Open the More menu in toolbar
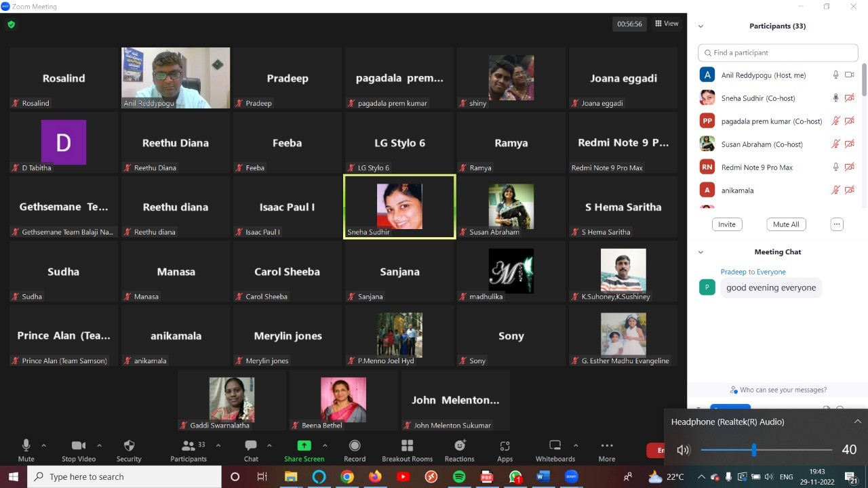The image size is (868, 488). point(606,446)
